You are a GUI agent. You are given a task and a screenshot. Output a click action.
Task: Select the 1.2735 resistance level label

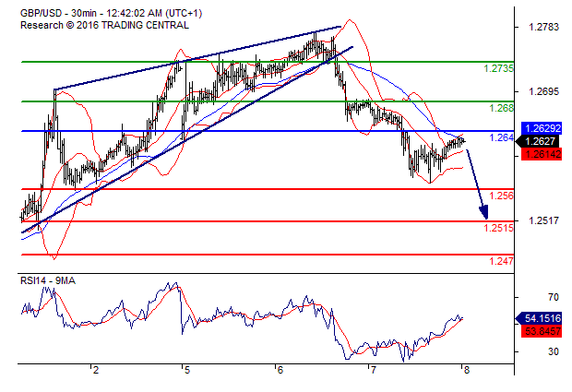pos(498,68)
